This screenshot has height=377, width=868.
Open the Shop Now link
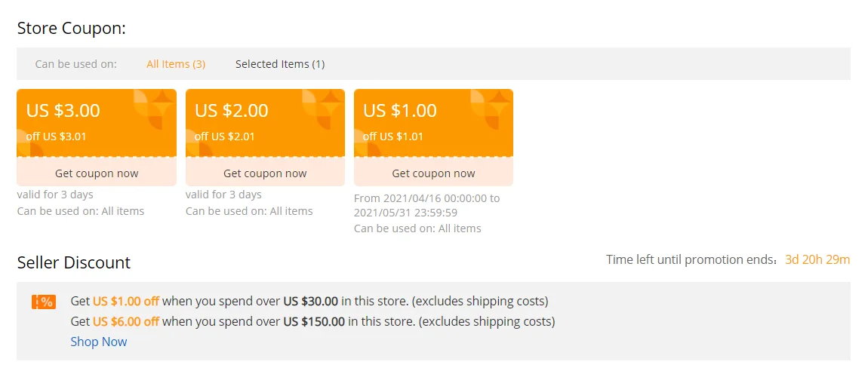99,342
